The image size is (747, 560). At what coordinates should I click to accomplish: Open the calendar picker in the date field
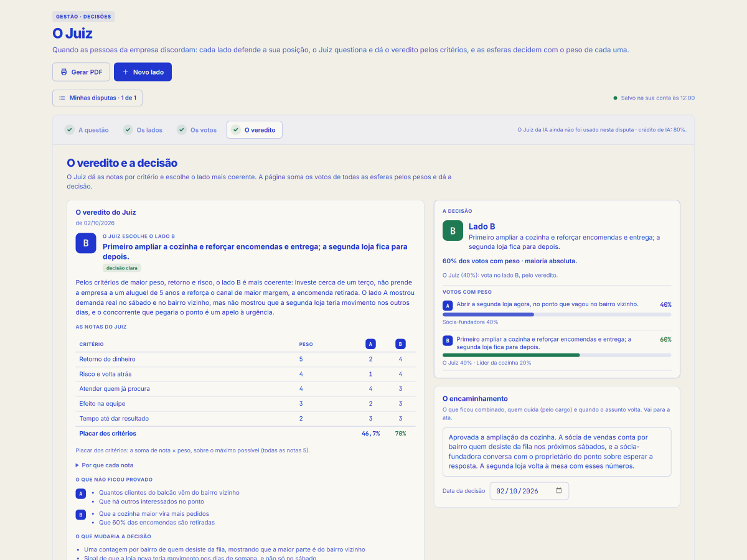pyautogui.click(x=558, y=490)
